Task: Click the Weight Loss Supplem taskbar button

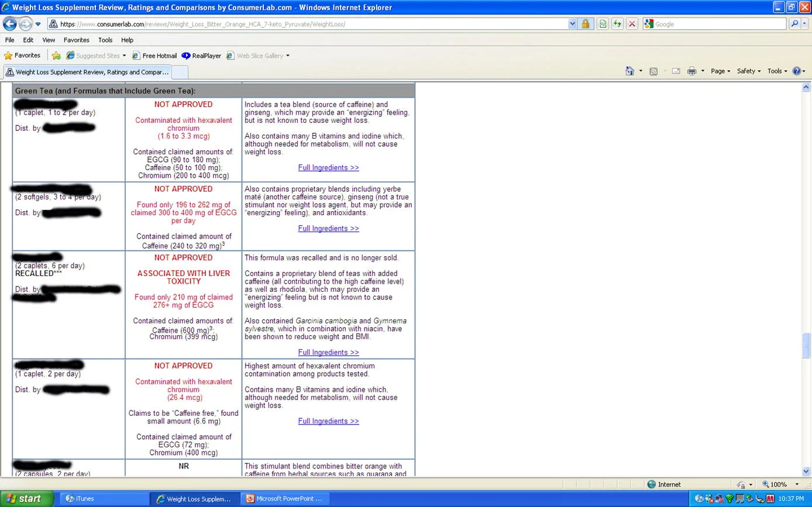Action: [194, 499]
